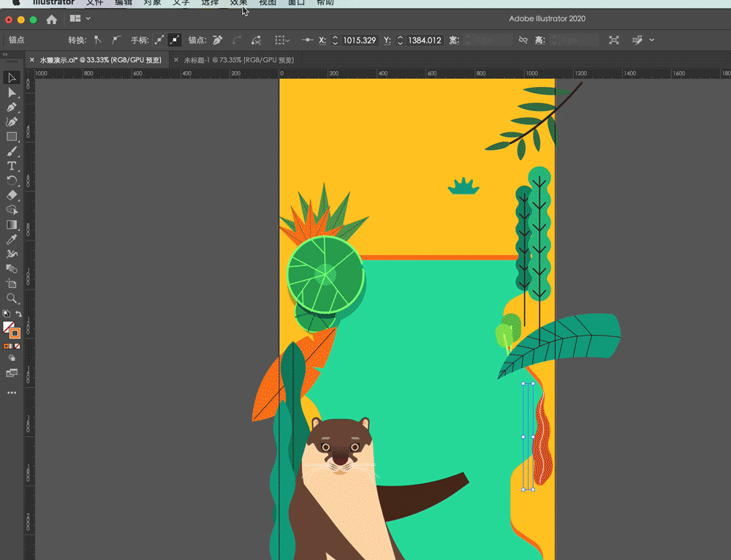Viewport: 731px width, 560px height.
Task: Open the 视图 (View) menu
Action: pyautogui.click(x=268, y=3)
